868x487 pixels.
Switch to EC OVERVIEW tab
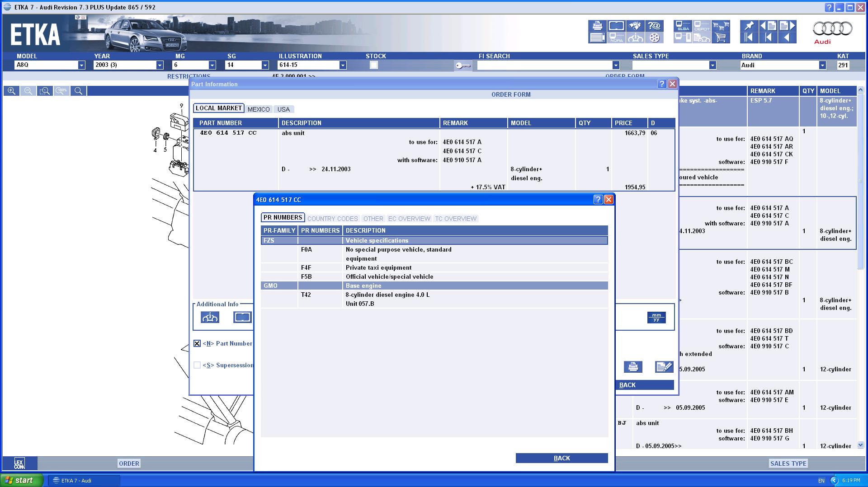pyautogui.click(x=409, y=219)
